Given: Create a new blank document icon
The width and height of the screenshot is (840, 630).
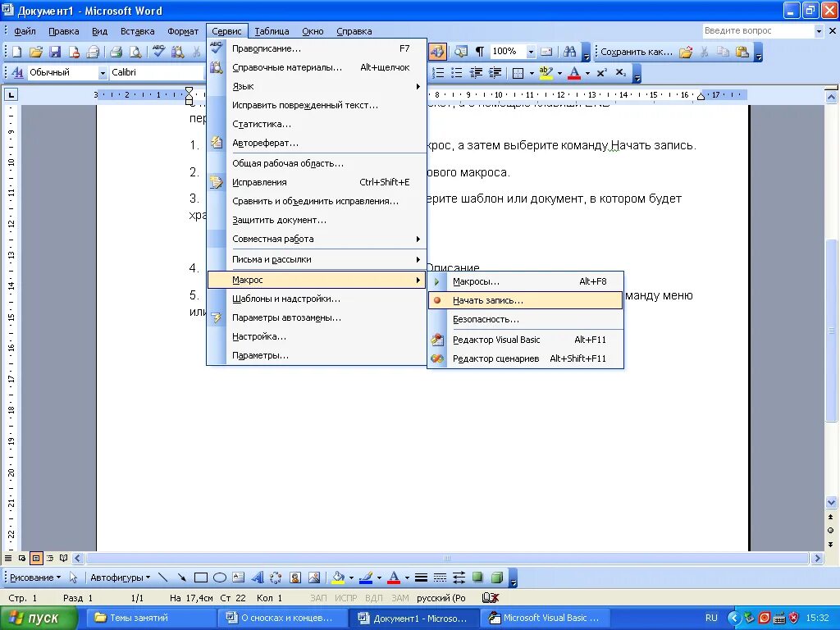Looking at the screenshot, I should (x=16, y=52).
